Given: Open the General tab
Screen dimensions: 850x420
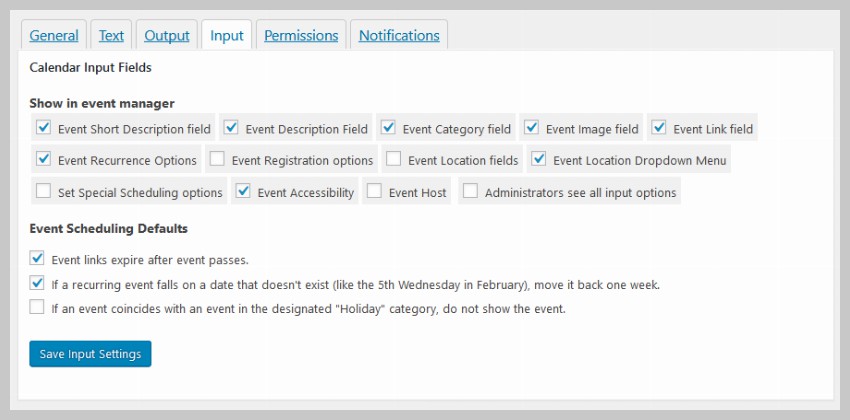Looking at the screenshot, I should pos(54,35).
